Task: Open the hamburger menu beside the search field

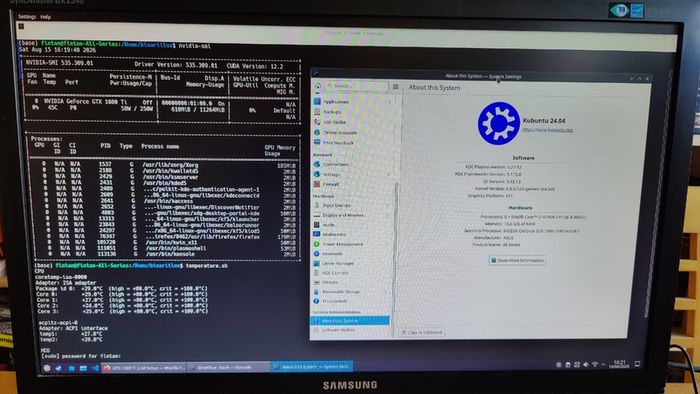Action: click(x=396, y=86)
